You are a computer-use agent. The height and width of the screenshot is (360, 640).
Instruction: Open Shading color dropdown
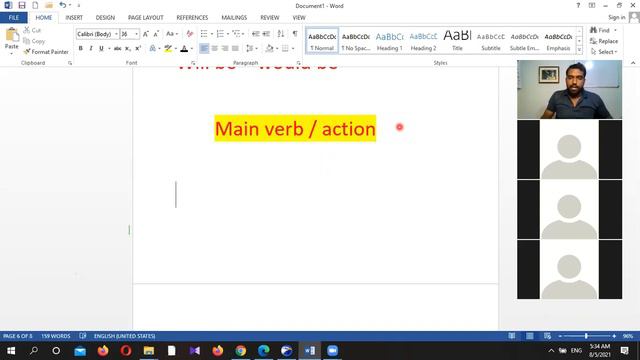277,49
